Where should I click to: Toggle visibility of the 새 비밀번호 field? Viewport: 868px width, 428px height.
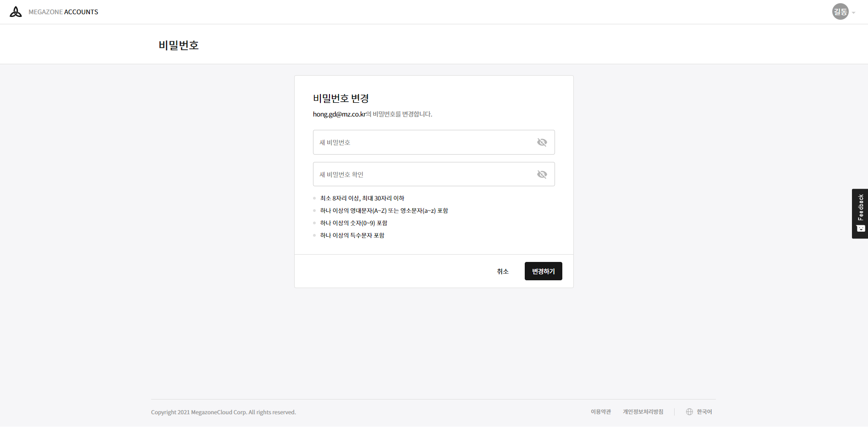click(542, 142)
